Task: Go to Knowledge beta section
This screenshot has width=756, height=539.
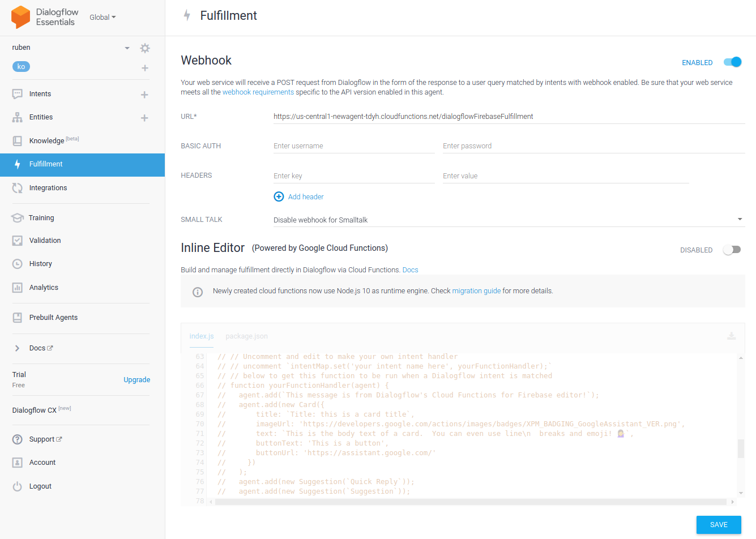Action: tap(54, 140)
